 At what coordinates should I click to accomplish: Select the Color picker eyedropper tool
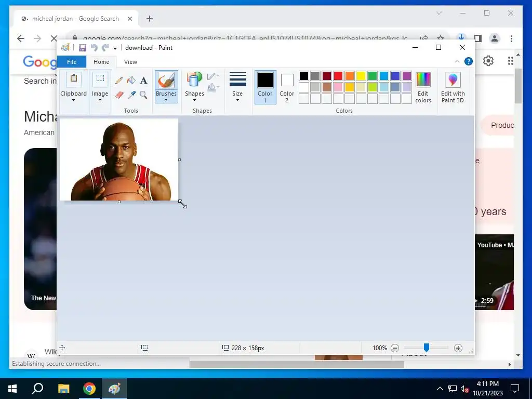131,95
